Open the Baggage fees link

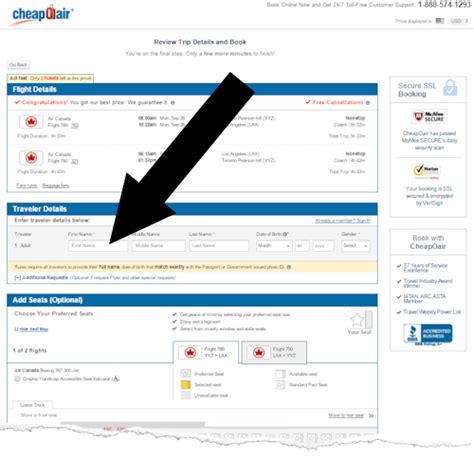[56, 186]
